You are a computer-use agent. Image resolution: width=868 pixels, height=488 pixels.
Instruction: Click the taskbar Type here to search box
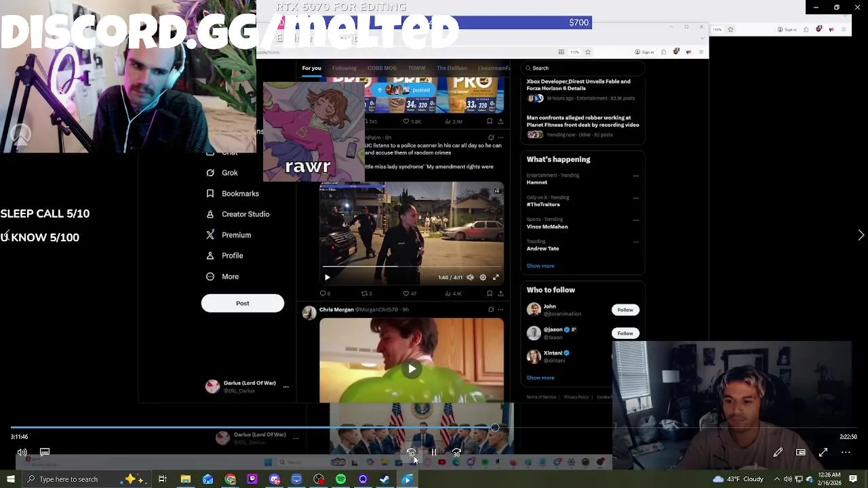(x=87, y=479)
